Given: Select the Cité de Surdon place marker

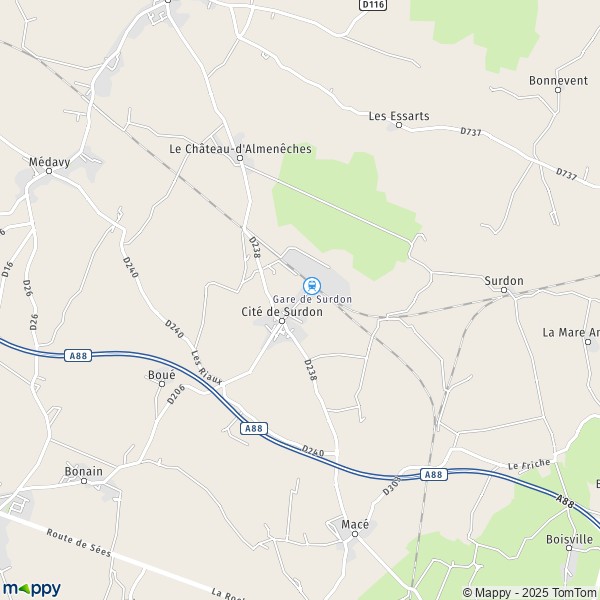Looking at the screenshot, I should coord(282,321).
